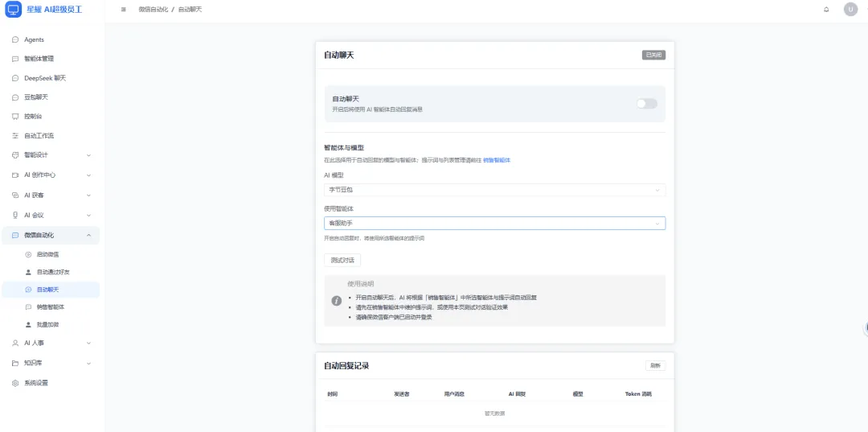Click the 批量加微 person icon
The width and height of the screenshot is (868, 432).
click(x=28, y=324)
